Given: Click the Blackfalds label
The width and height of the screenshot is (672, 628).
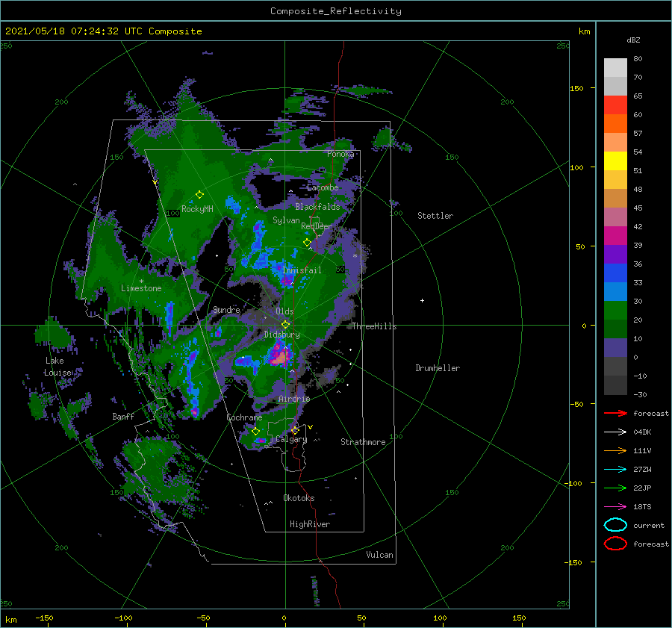Looking at the screenshot, I should [317, 207].
